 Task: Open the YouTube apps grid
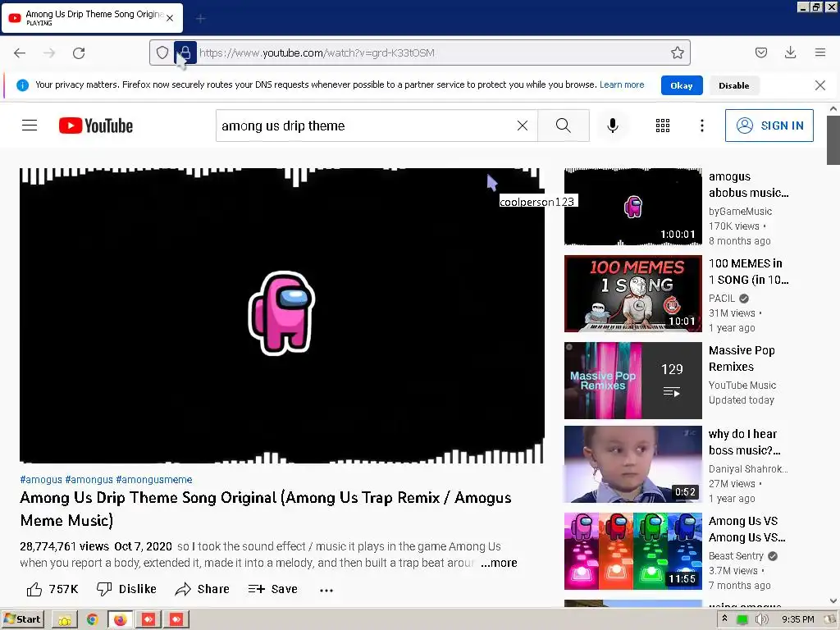pyautogui.click(x=663, y=126)
